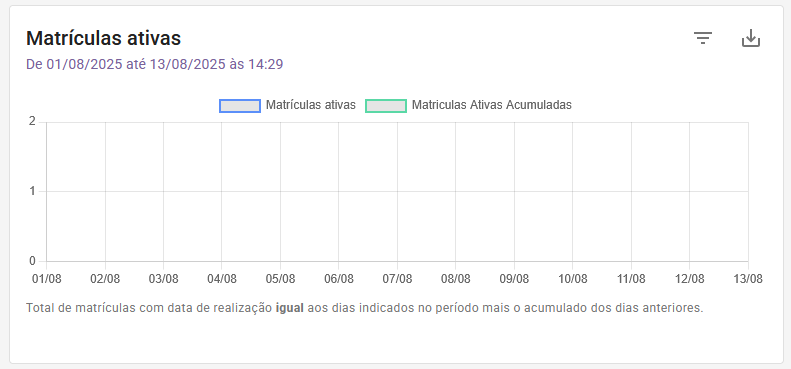The width and height of the screenshot is (791, 369).
Task: Hide the Matrículas ativas series via legend label
Action: point(311,105)
